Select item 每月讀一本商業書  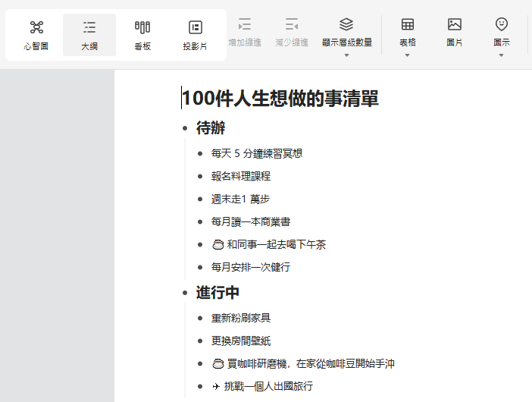pyautogui.click(x=250, y=221)
